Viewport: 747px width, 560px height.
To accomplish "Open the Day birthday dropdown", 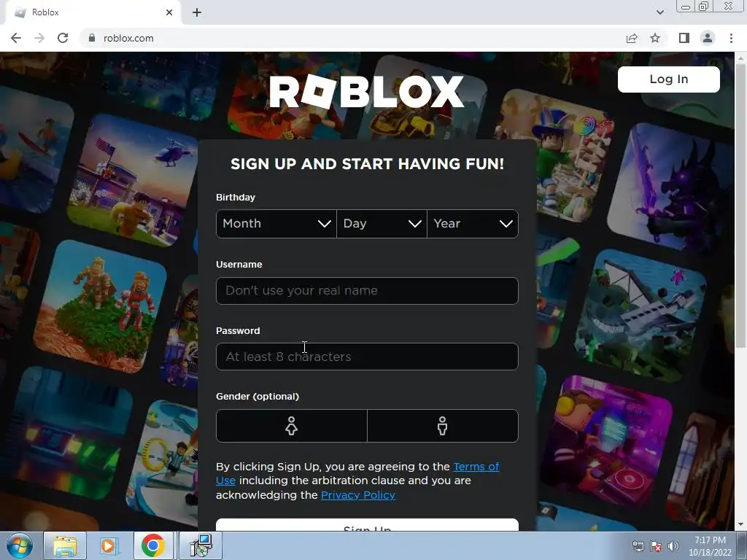I will click(382, 224).
